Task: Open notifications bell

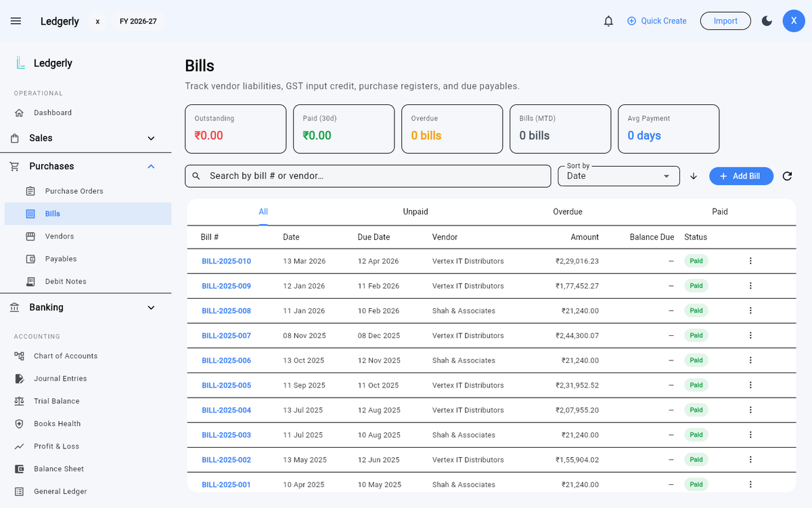Action: (x=608, y=21)
